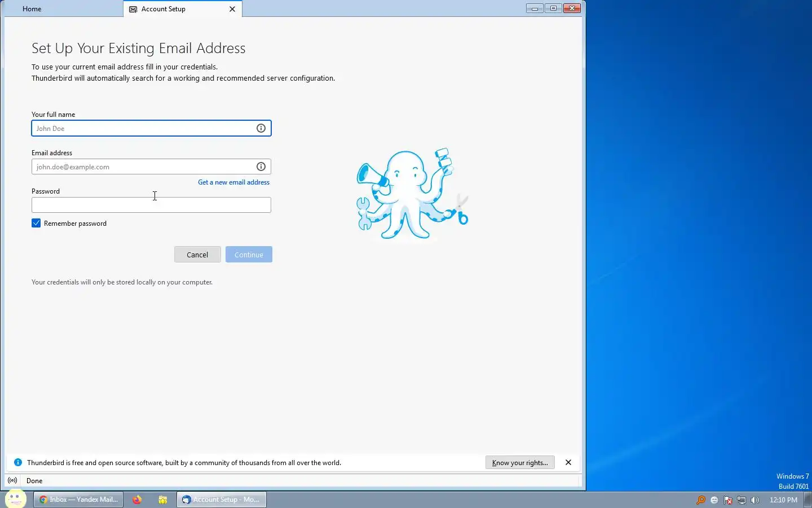This screenshot has width=812, height=508.
Task: Minimize the Thunderbird window
Action: coord(535,8)
